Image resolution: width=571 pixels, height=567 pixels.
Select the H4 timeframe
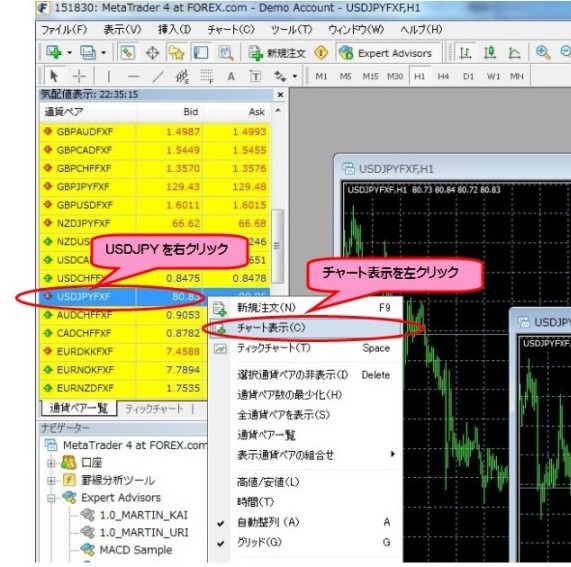443,76
